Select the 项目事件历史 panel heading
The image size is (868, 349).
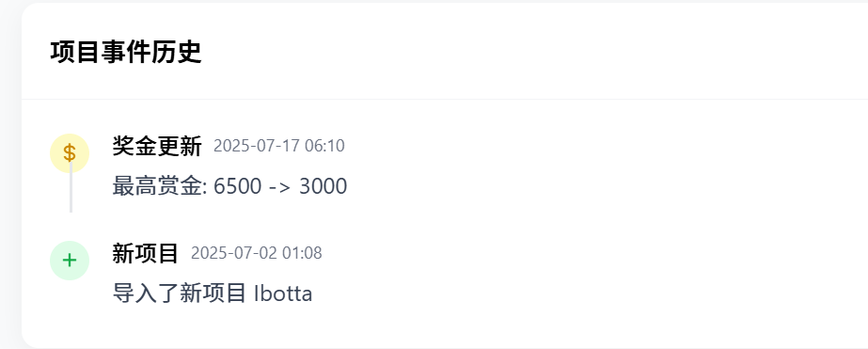[x=126, y=53]
